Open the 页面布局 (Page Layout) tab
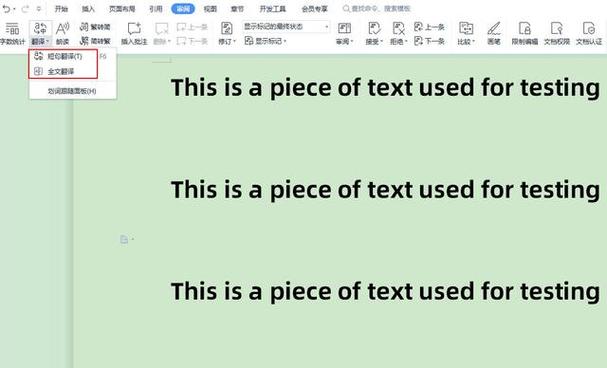 tap(122, 9)
